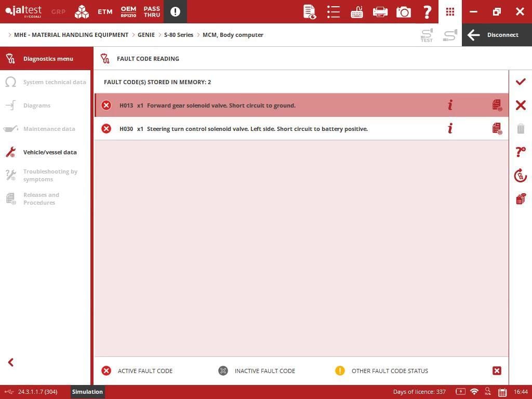This screenshot has height=399, width=532.
Task: Click the help question mark icon
Action: tap(427, 11)
